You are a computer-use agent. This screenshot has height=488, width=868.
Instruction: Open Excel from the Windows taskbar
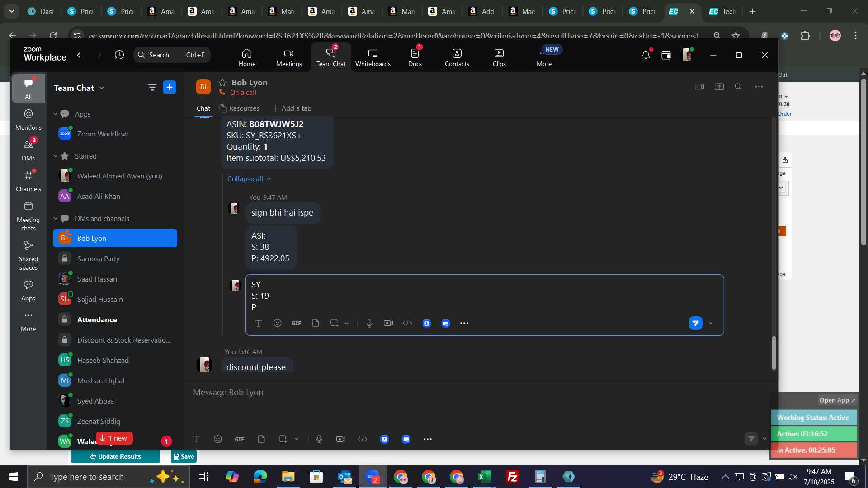point(484,477)
